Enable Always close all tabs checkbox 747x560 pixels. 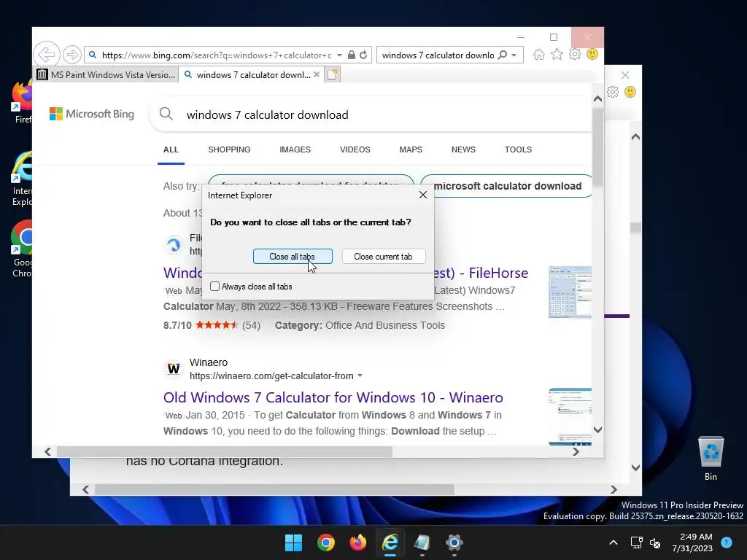tap(215, 286)
